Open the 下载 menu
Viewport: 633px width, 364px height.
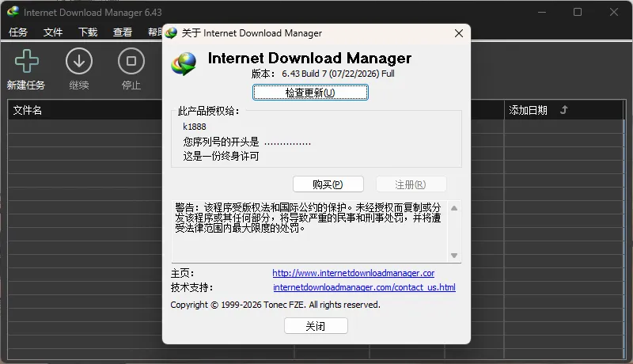click(88, 32)
